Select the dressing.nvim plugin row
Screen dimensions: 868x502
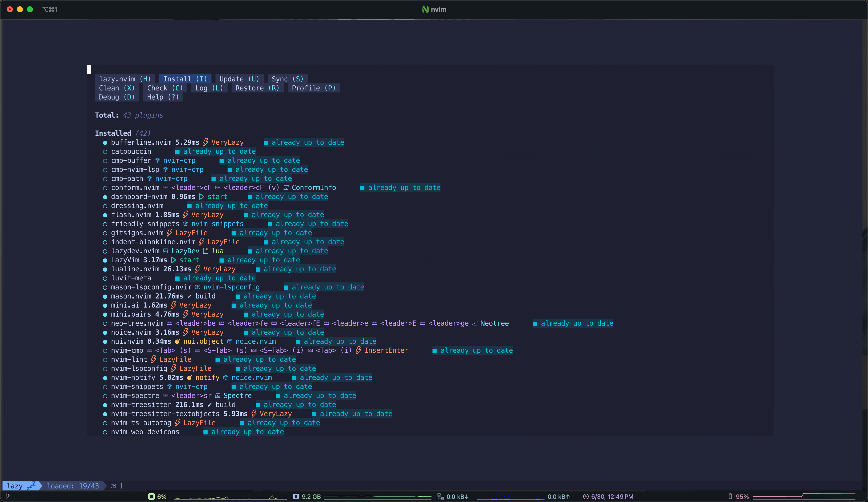(x=137, y=206)
